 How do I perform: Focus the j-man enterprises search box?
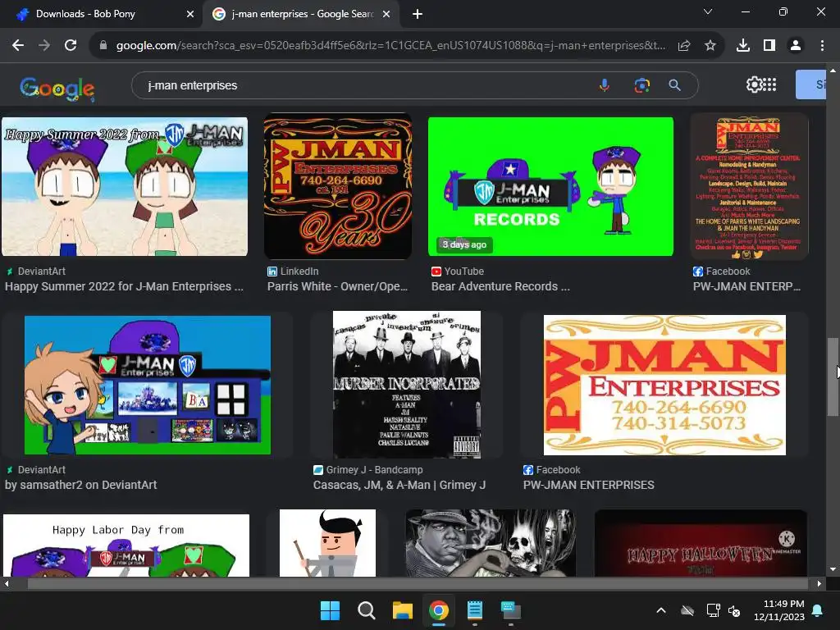click(364, 85)
